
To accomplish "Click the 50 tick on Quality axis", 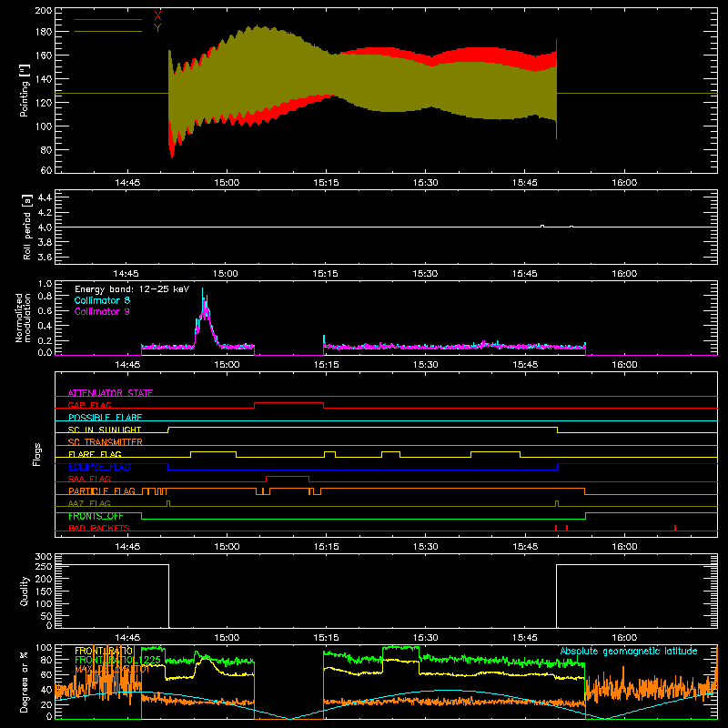I will click(47, 616).
